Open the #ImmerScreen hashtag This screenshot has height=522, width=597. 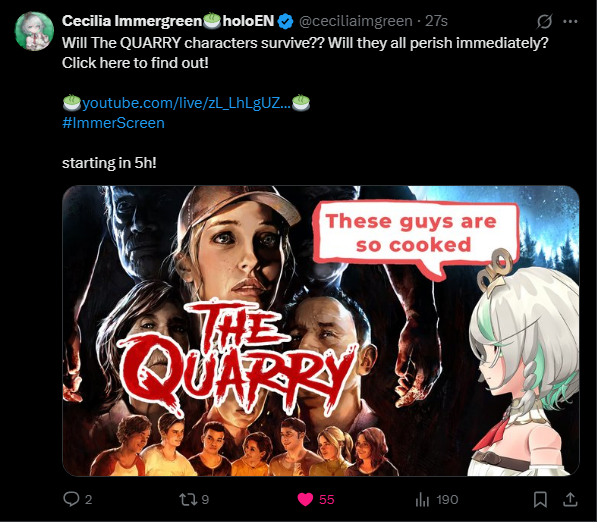(x=113, y=123)
